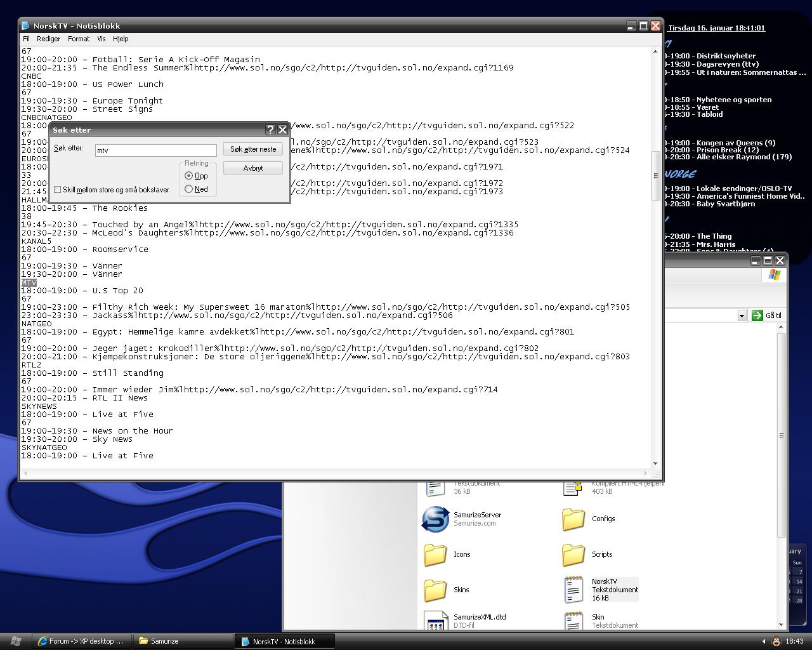The height and width of the screenshot is (650, 812).
Task: Switch to the Samurize taskbar button
Action: [x=183, y=641]
